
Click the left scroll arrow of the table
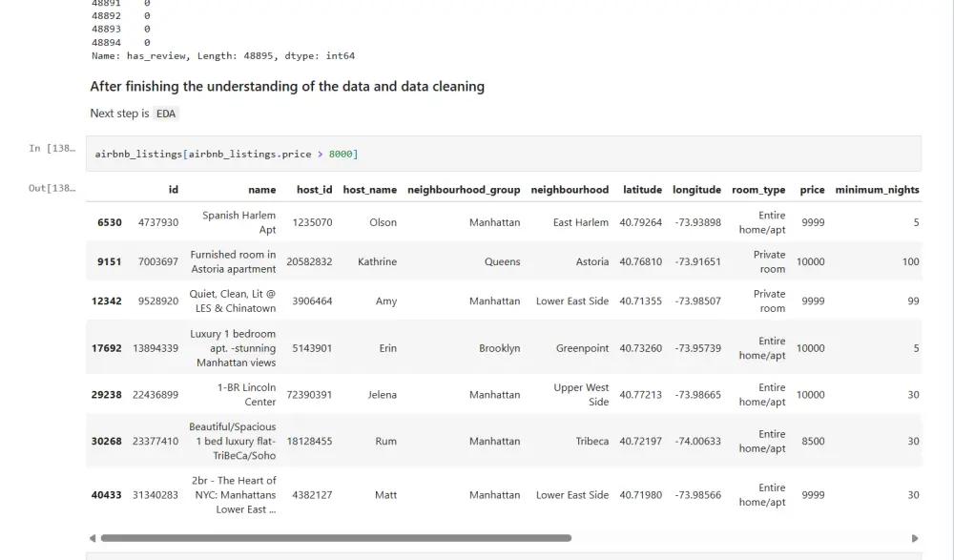point(93,538)
